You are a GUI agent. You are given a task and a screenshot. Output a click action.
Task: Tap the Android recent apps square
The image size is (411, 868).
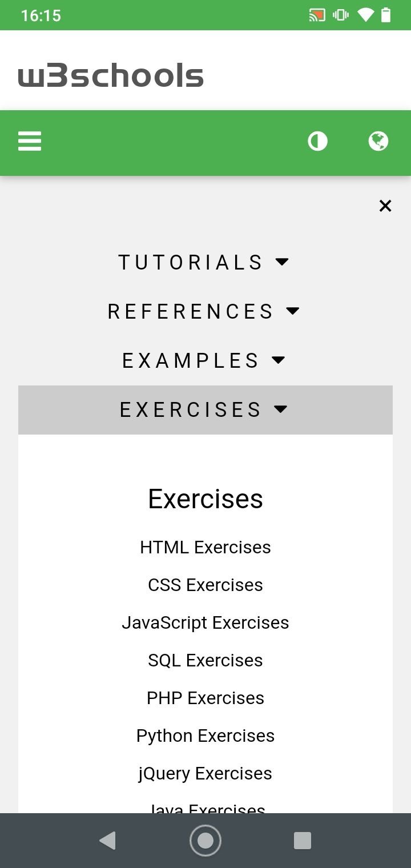[x=303, y=841]
